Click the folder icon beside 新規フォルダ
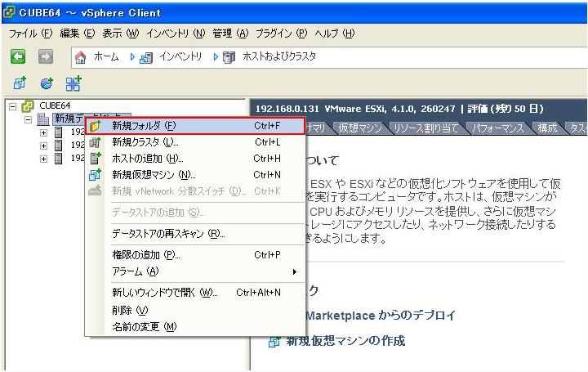Viewport: 588px width, 372px height. (96, 126)
